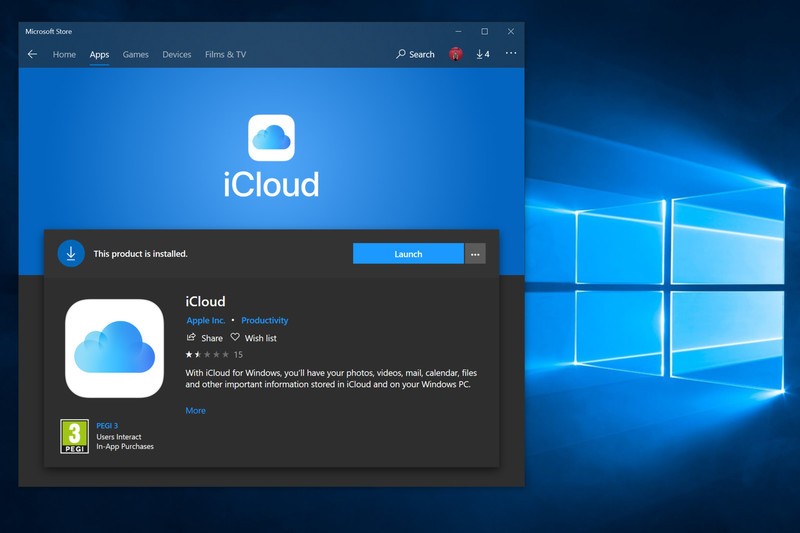Open the Store's top-bar ellipsis menu

[511, 53]
